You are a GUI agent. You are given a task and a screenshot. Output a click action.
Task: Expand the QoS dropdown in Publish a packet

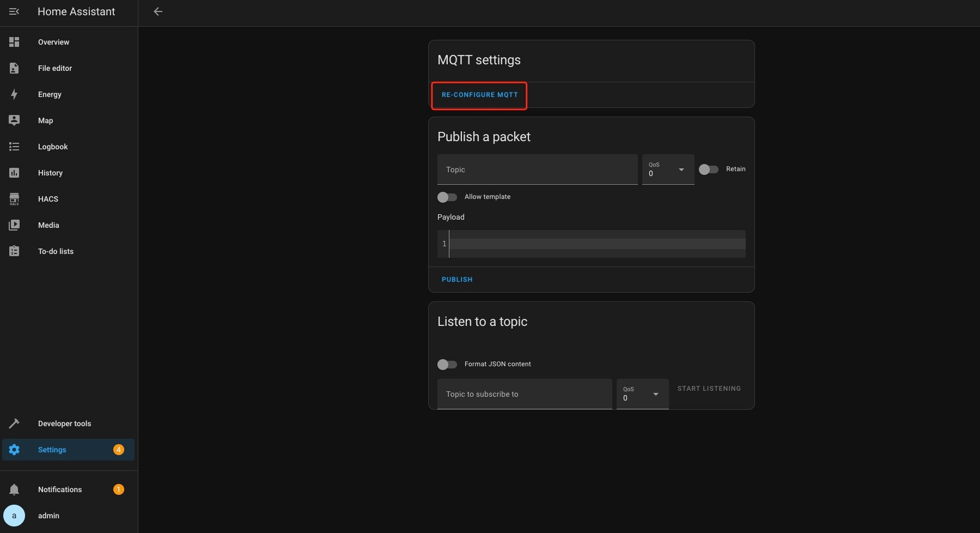[x=668, y=169]
